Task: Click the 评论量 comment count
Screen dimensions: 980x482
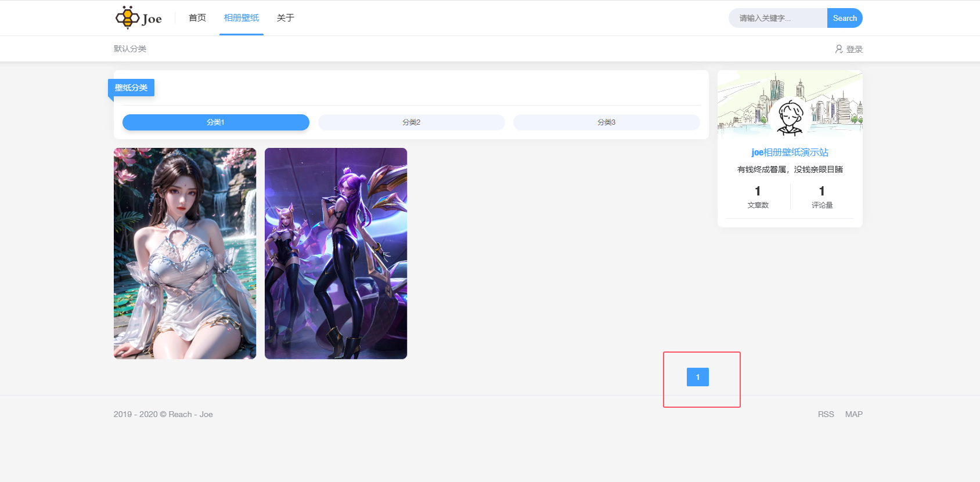Action: pyautogui.click(x=822, y=197)
